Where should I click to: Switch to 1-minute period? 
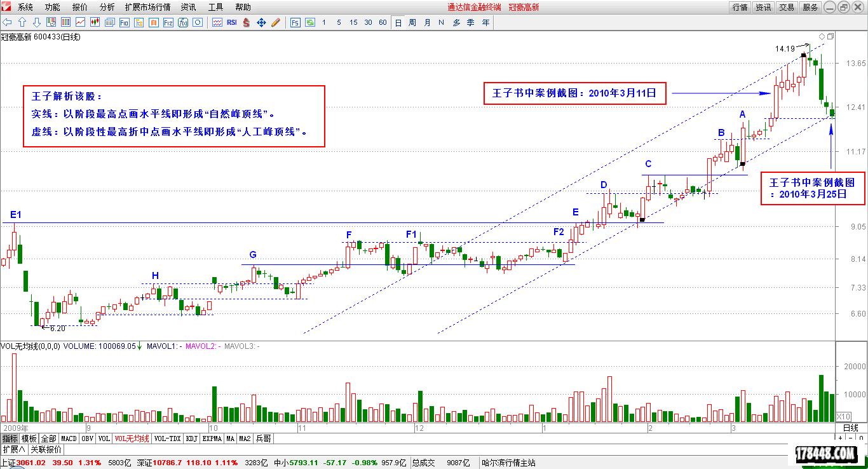pos(324,22)
